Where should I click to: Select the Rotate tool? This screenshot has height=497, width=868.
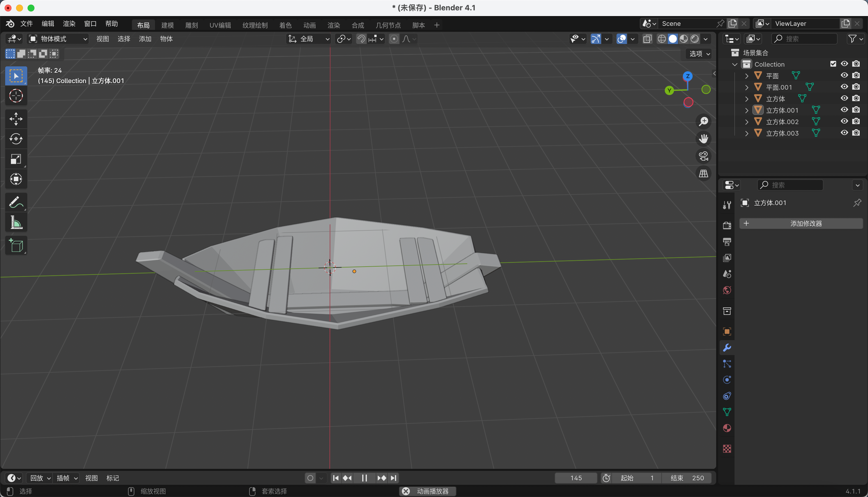pyautogui.click(x=16, y=139)
